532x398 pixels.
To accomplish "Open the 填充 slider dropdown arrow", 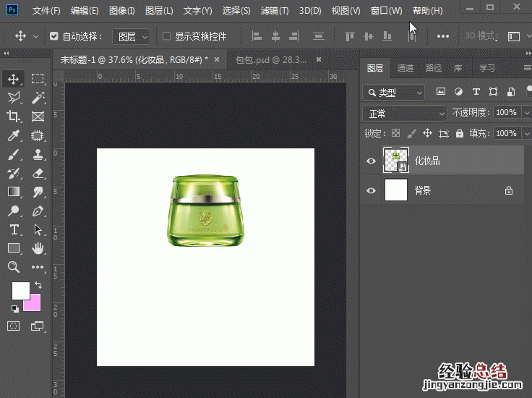I will 526,133.
